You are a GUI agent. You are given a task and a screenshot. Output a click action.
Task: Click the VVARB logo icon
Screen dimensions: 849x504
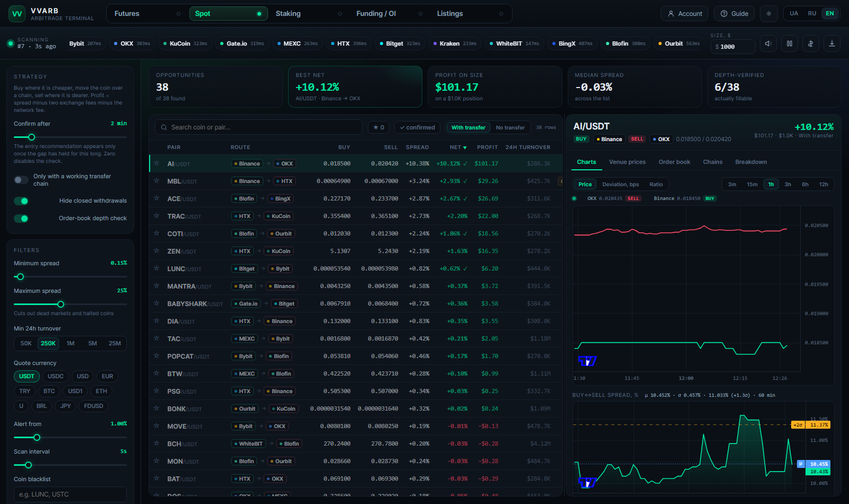[x=17, y=14]
